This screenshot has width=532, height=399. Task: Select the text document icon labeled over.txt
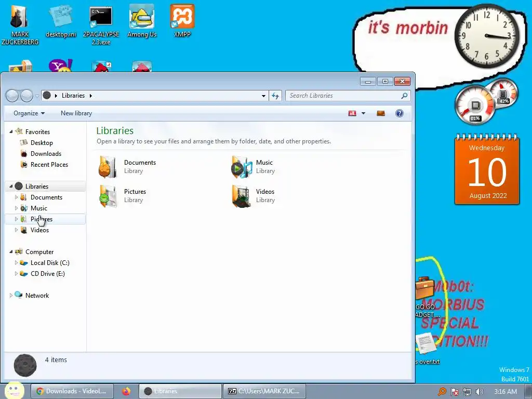(x=426, y=349)
